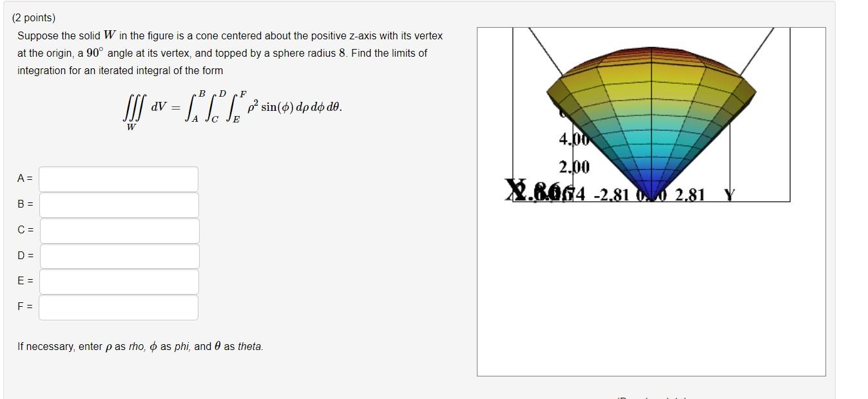Click the A = answer input field

[x=119, y=179]
